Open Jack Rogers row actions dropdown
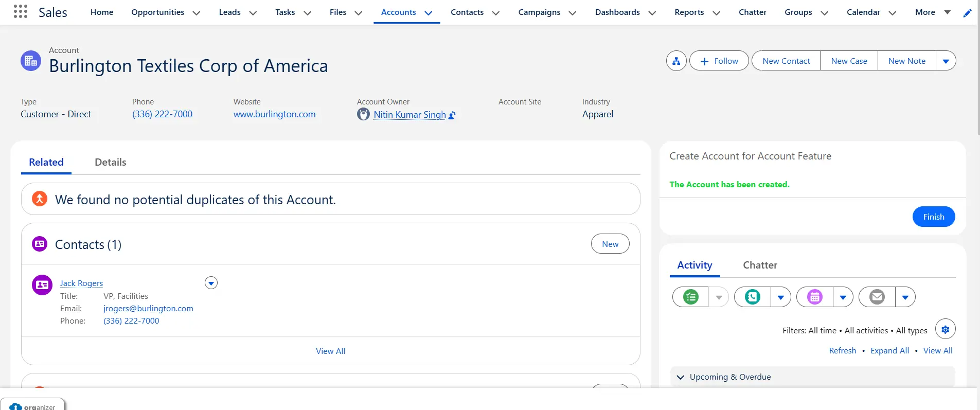Screen dimensions: 980x410 click(x=211, y=283)
